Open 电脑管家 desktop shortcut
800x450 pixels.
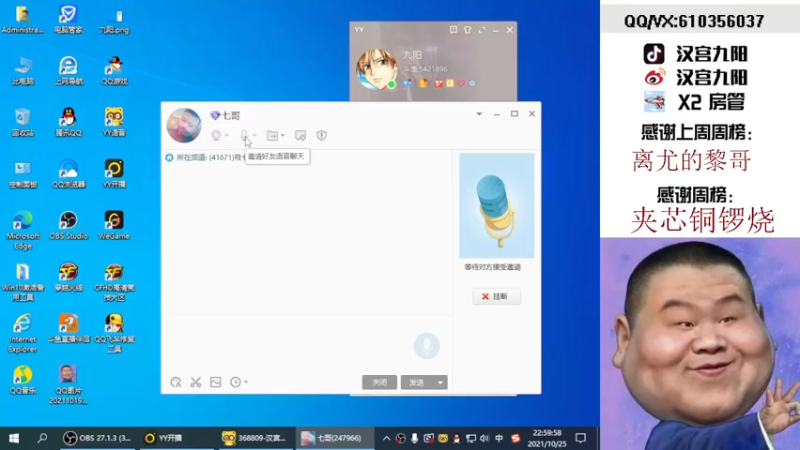pyautogui.click(x=68, y=19)
